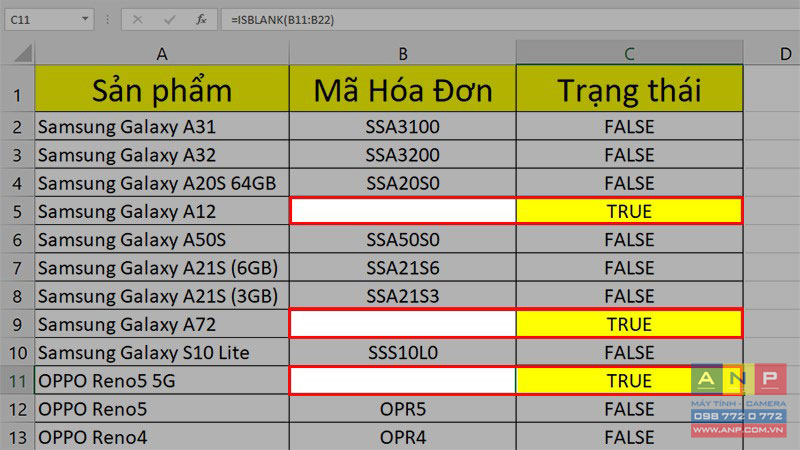Viewport: 800px width, 450px height.
Task: Click invoice code 'SSA3200'
Action: click(x=403, y=155)
